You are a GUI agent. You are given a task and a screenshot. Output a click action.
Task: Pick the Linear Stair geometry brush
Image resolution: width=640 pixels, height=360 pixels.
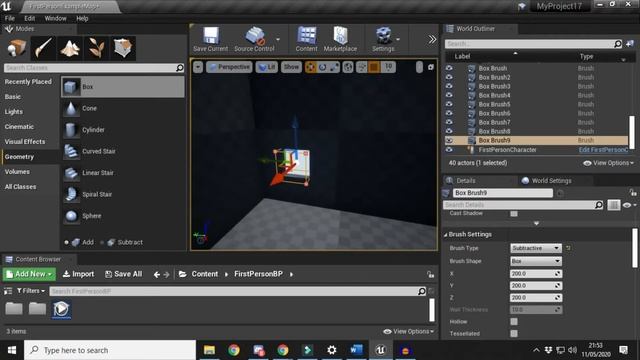tap(122, 173)
